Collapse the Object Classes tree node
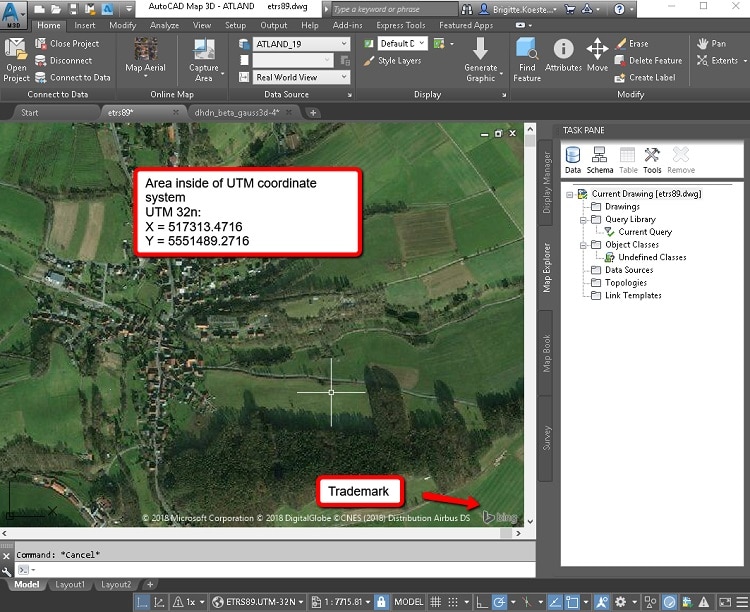Image resolution: width=750 pixels, height=612 pixels. tap(583, 245)
